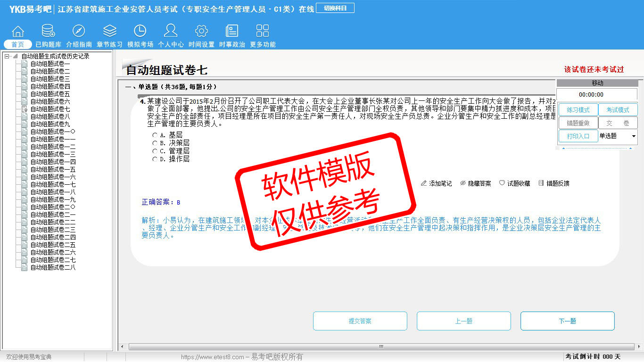This screenshot has height=362, width=644.
Task: Click the 介绍指南 compass icon
Action: click(79, 32)
